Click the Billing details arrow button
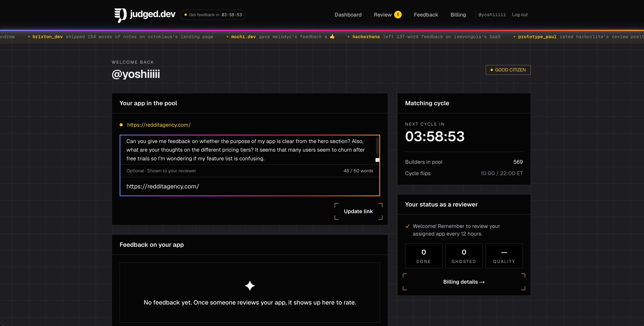 (464, 282)
